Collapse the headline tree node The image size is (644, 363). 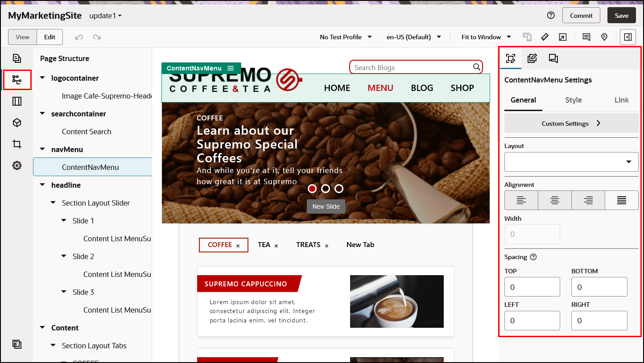point(42,185)
